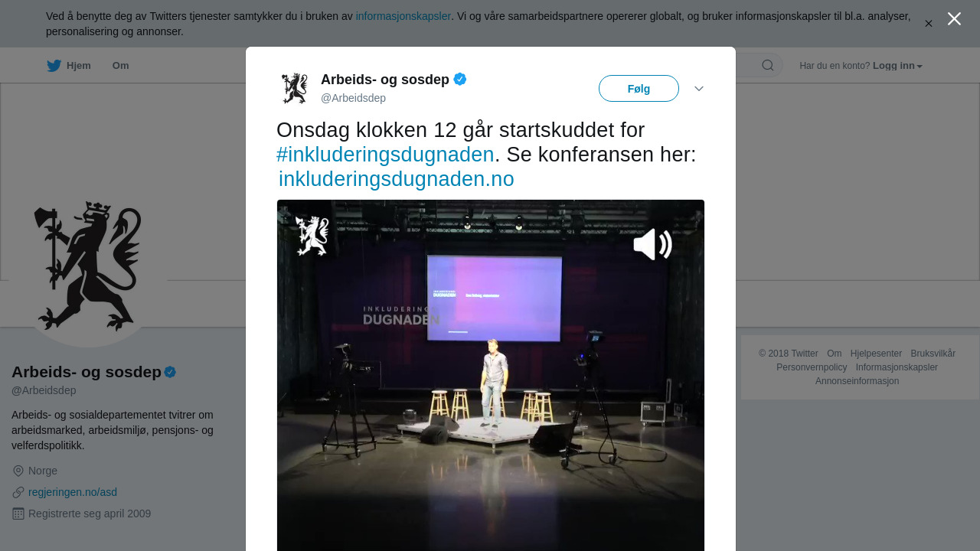Open the inkluderingsdugnaden.no link

point(396,179)
